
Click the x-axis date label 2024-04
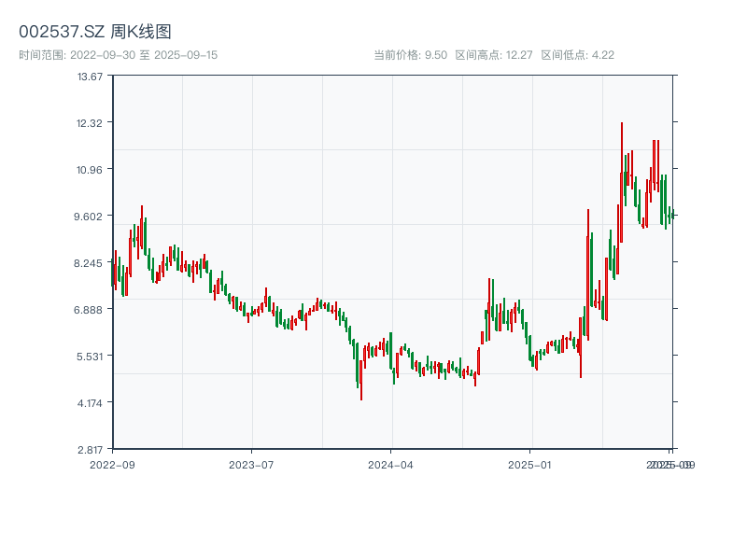coord(390,465)
